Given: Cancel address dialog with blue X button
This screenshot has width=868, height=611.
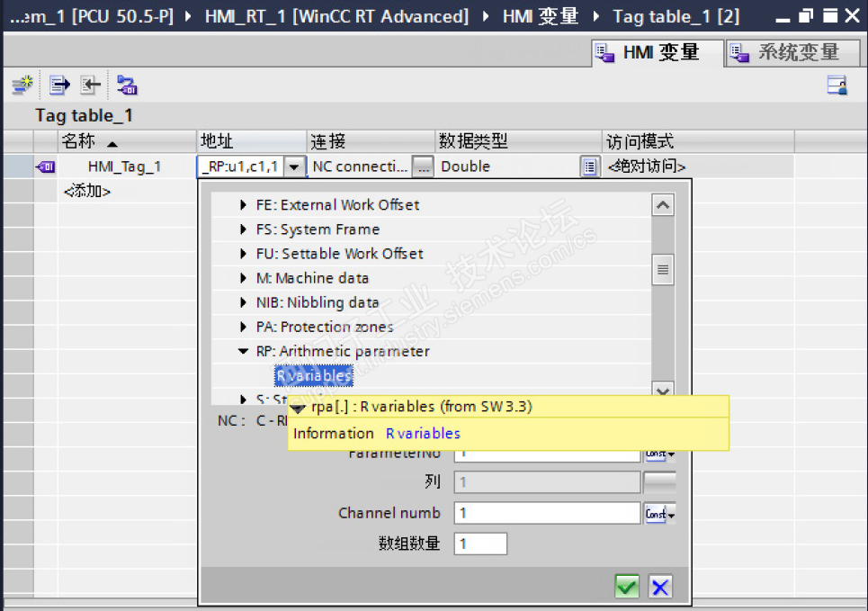Looking at the screenshot, I should pos(660,586).
